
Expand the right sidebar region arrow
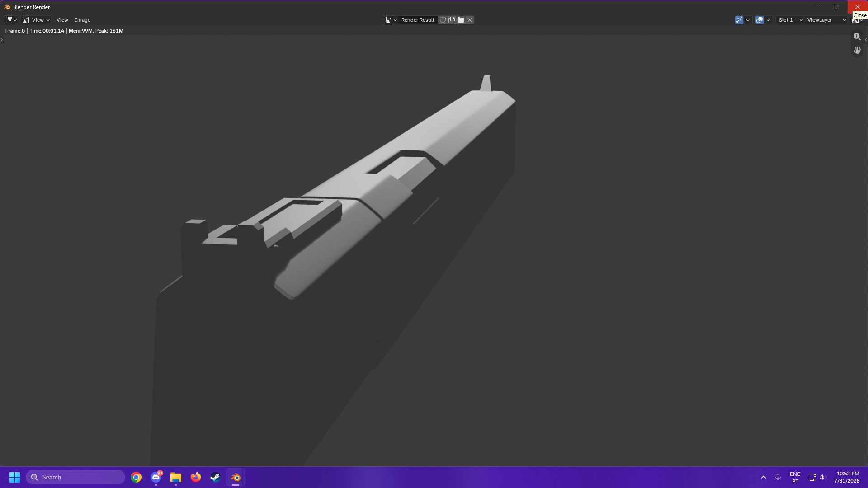(866, 40)
